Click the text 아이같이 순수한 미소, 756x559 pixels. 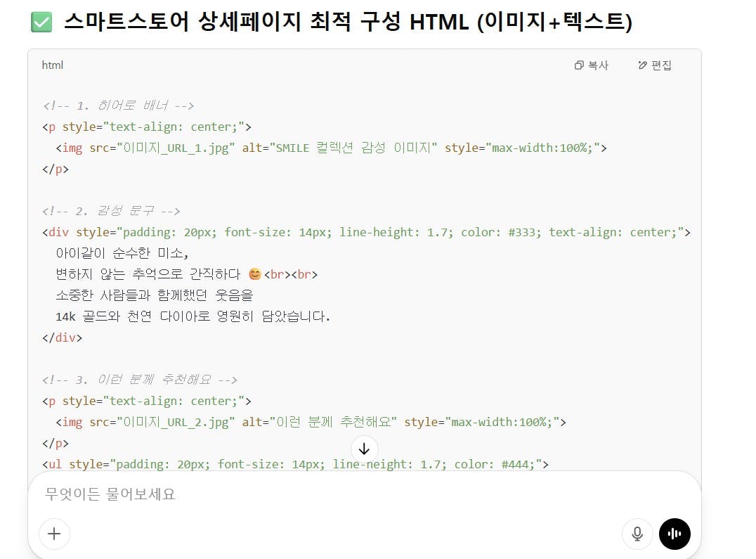click(x=122, y=253)
